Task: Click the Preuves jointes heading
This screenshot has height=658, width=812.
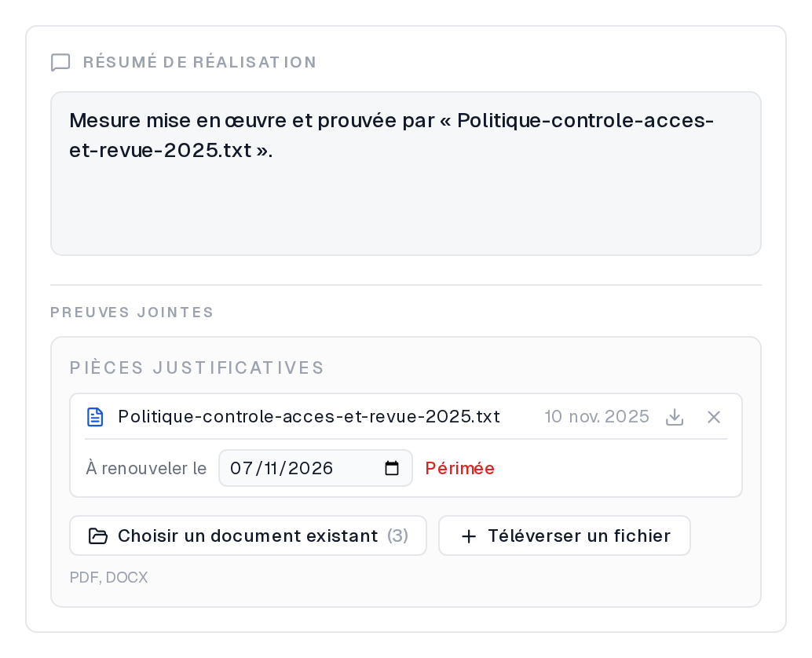Action: (132, 313)
